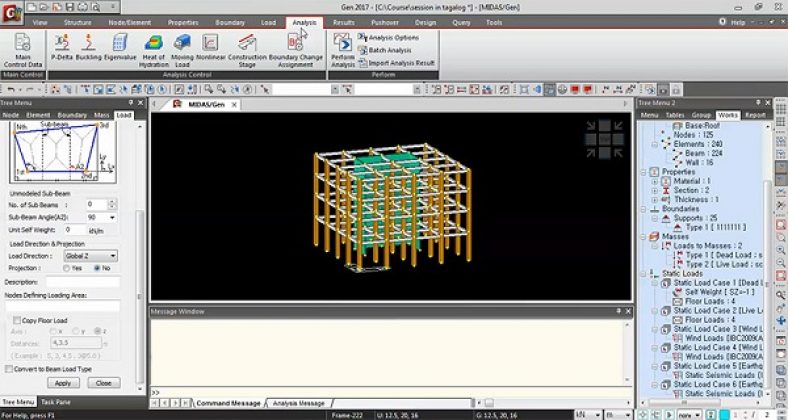
Task: Switch to Analysis Message tab
Action: [299, 403]
